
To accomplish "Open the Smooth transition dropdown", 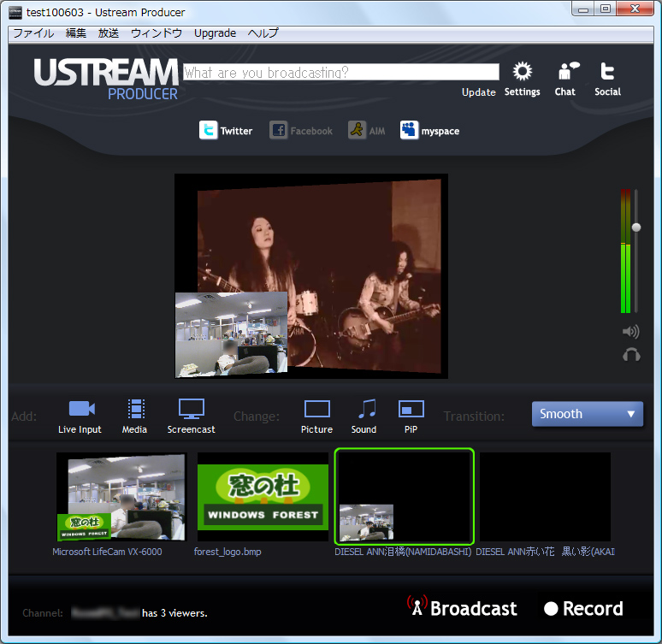I will point(588,414).
